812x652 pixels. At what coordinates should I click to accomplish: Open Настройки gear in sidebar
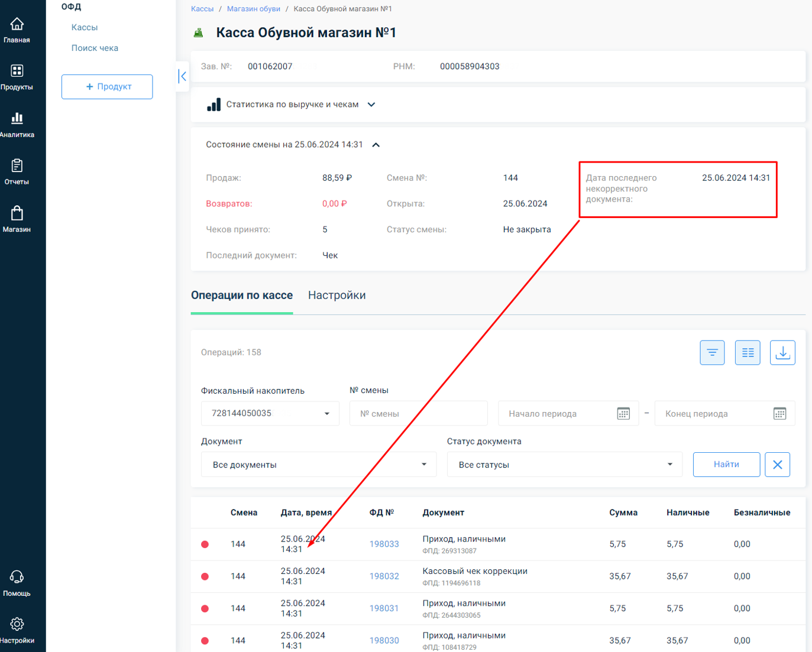click(x=17, y=631)
